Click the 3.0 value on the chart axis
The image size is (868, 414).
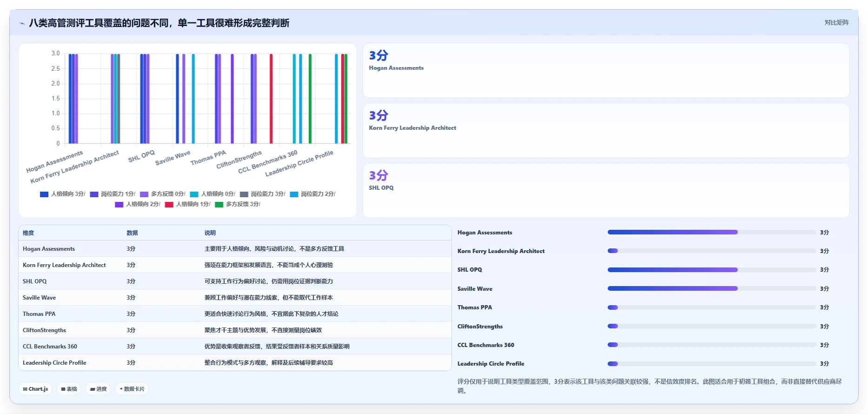[x=56, y=53]
